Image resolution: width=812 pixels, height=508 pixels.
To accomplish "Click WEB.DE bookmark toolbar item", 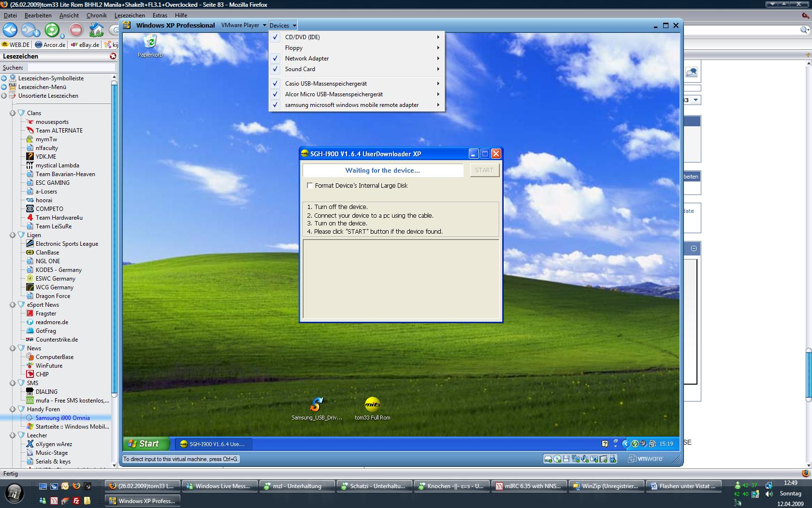I will (x=15, y=45).
